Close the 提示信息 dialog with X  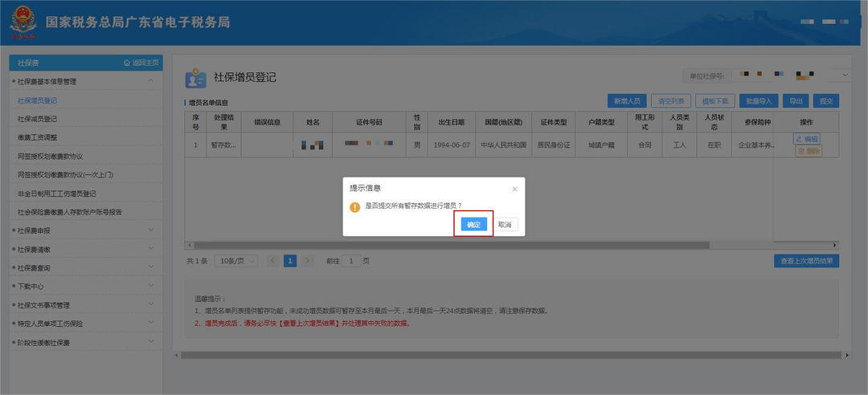515,189
